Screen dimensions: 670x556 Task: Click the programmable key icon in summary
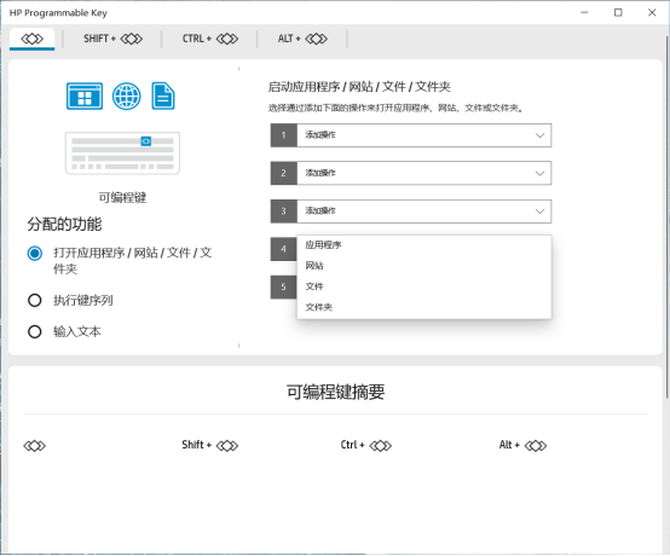(x=35, y=445)
